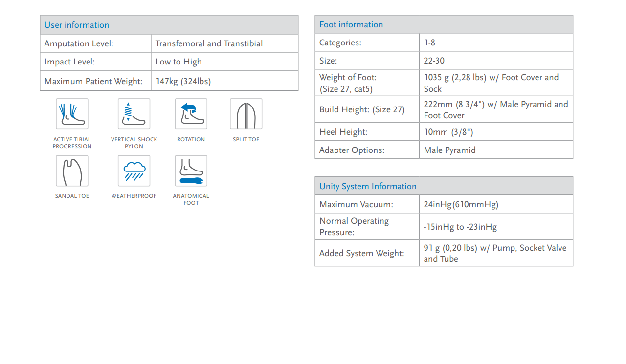This screenshot has height=364, width=626.
Task: Click the 'Low to High' value
Action: 179,62
